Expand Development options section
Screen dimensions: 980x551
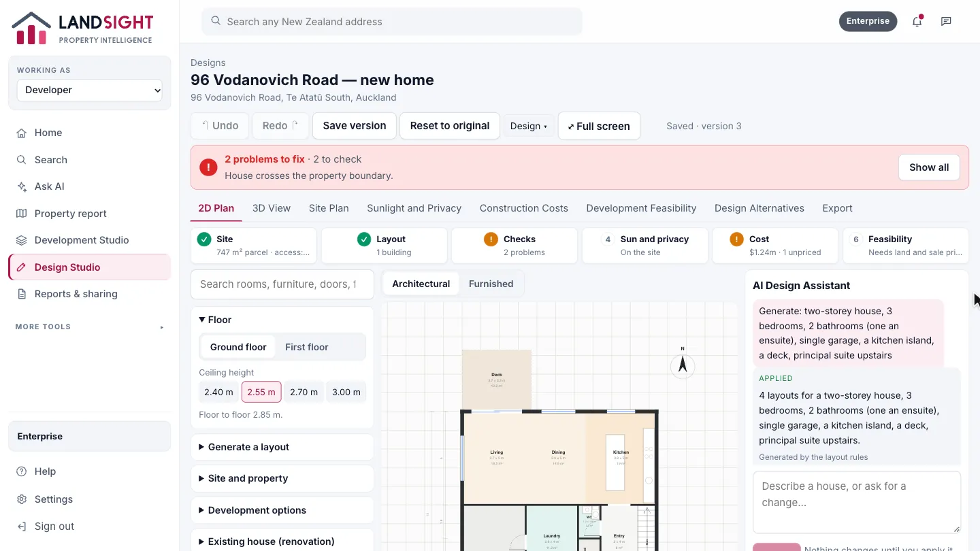[282, 510]
